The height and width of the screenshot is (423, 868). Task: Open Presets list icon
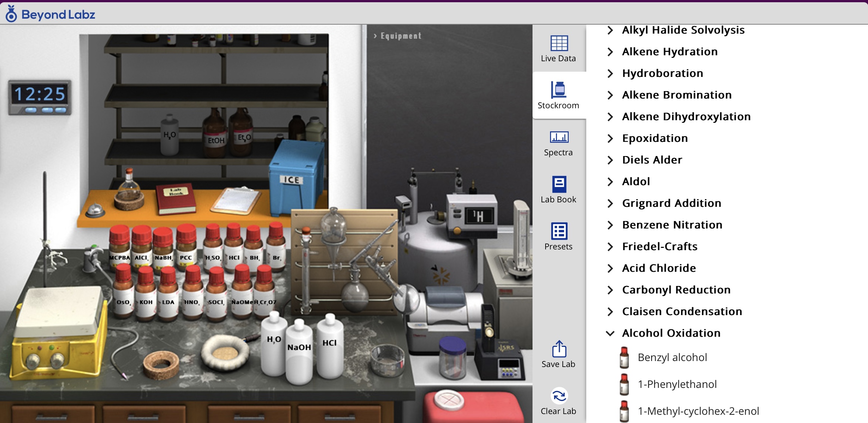[x=559, y=231]
